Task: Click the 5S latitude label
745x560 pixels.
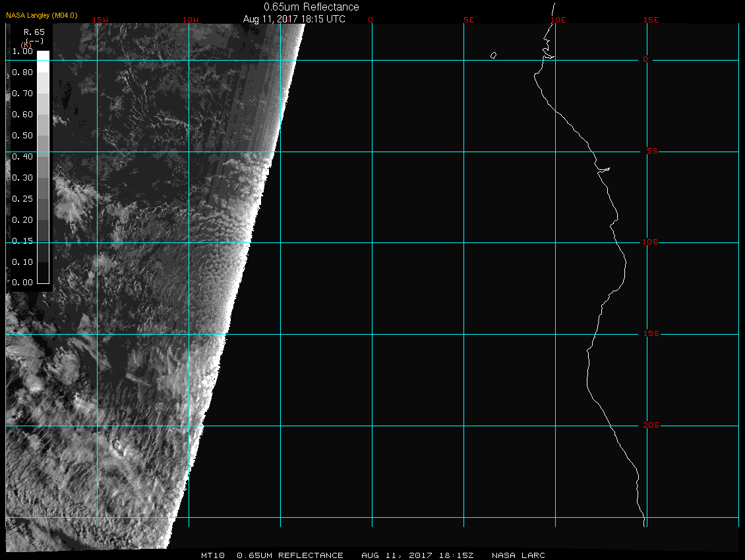Action: click(652, 151)
